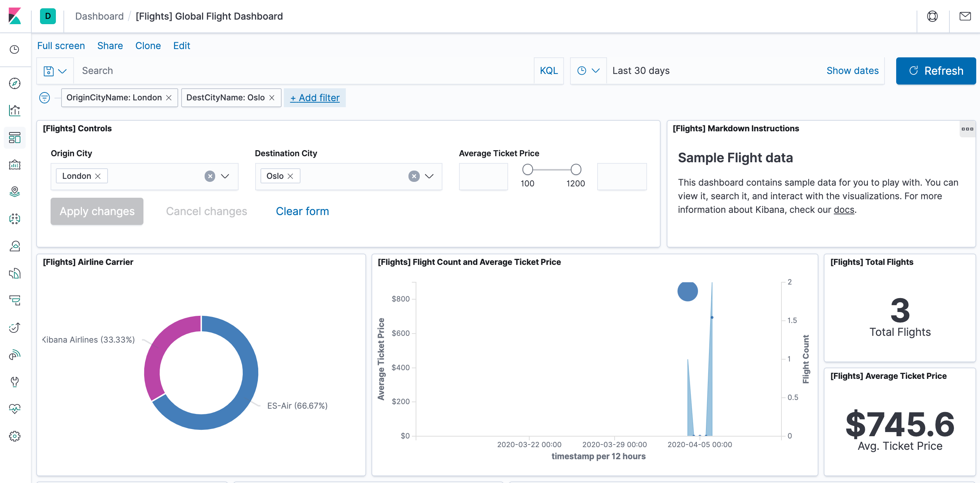Open Dev Tools wrench icon
The width and height of the screenshot is (980, 483).
click(x=14, y=382)
